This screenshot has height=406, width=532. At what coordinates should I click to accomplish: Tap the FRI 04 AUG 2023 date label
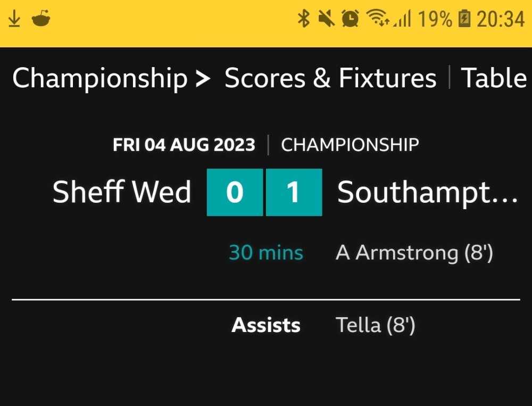[184, 145]
